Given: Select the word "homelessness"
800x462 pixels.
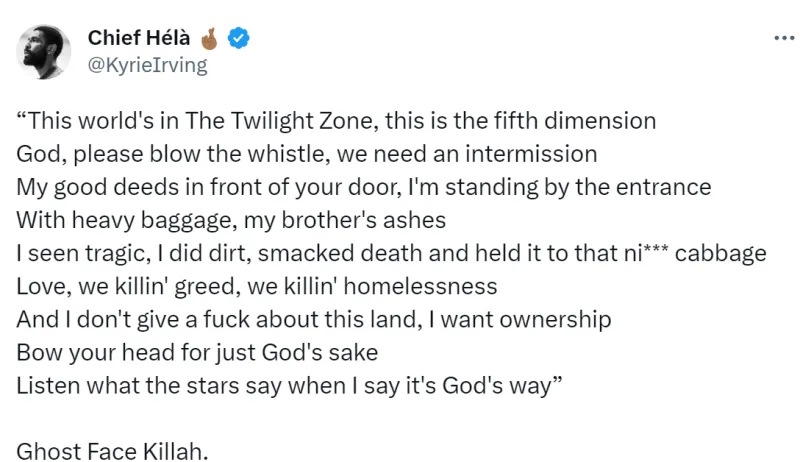Looking at the screenshot, I should (420, 287).
